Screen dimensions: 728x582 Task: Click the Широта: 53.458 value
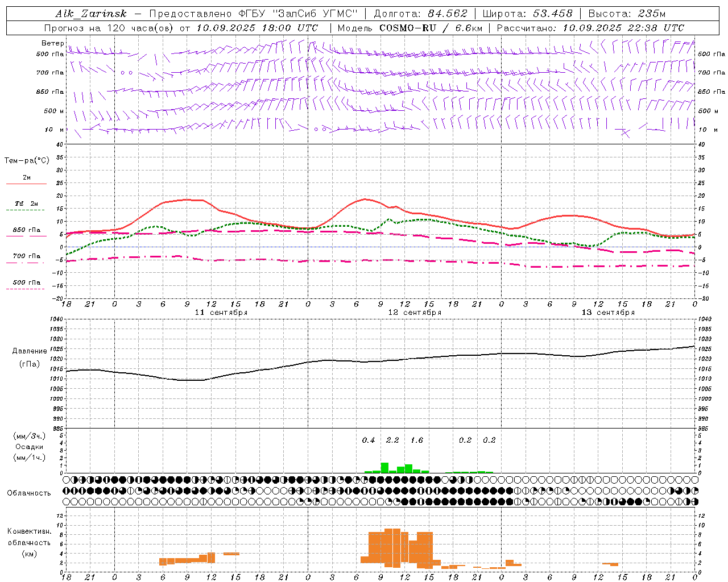pos(527,14)
